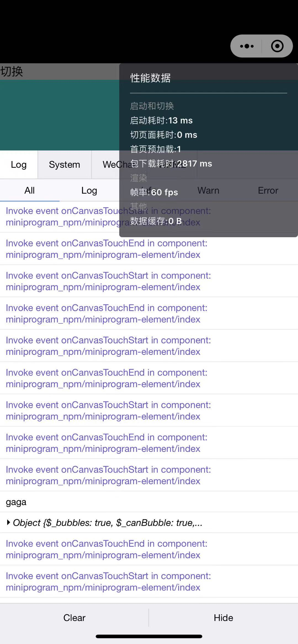Choose the Log sub-filter
This screenshot has width=298, height=644.
click(x=89, y=190)
